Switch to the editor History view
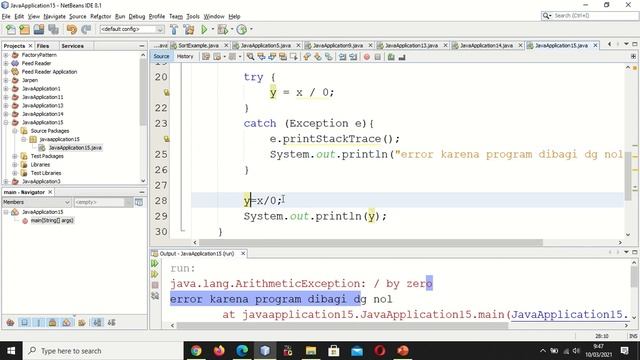Screen dimensions: 640x360 [185, 57]
